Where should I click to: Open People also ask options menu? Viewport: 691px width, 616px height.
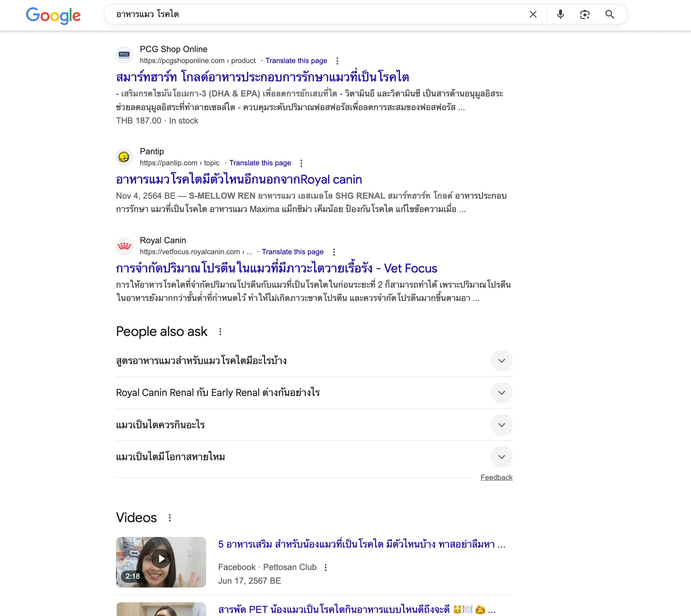pyautogui.click(x=220, y=332)
